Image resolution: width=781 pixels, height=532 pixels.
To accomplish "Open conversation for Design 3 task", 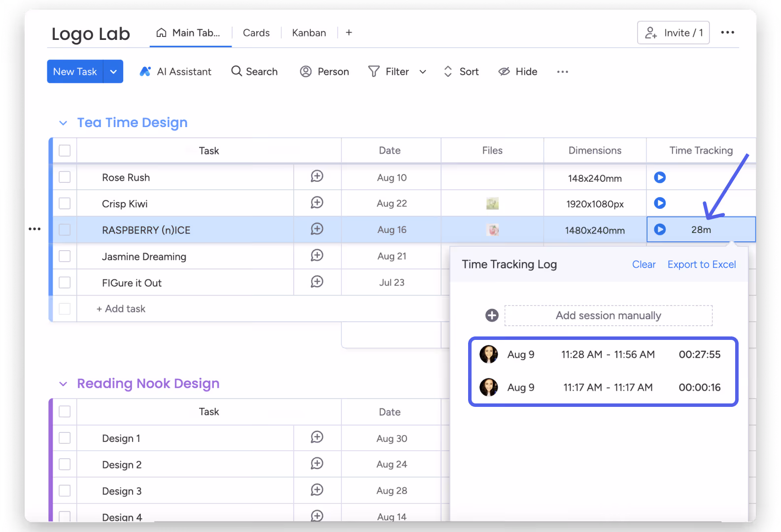I will pyautogui.click(x=317, y=490).
